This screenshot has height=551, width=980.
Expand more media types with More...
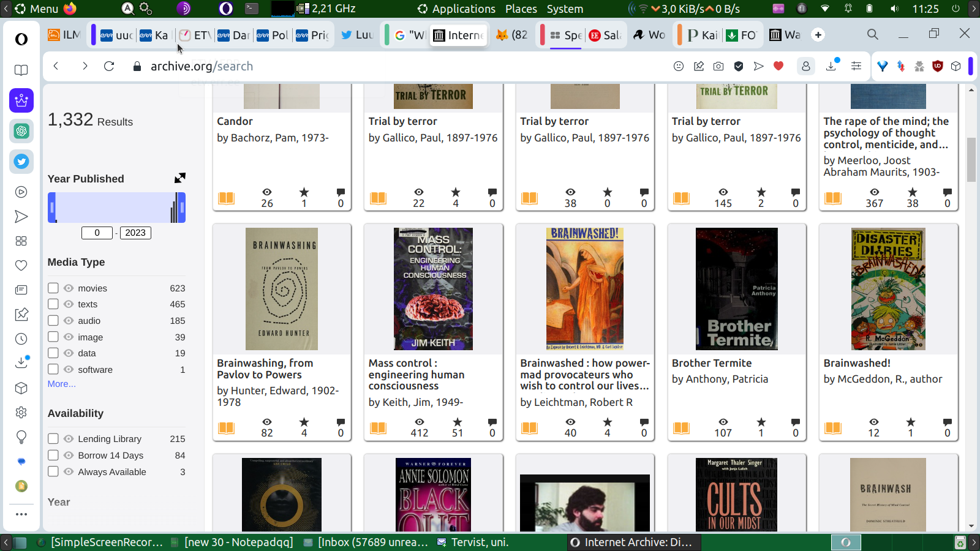point(61,384)
